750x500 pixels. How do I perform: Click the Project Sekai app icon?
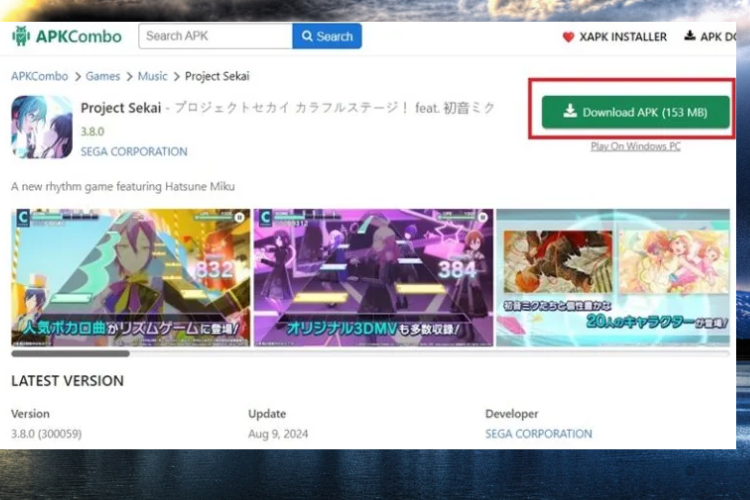click(42, 127)
